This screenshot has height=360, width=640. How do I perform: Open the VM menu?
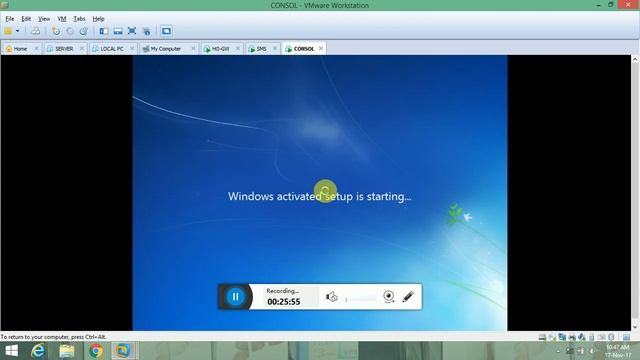62,19
